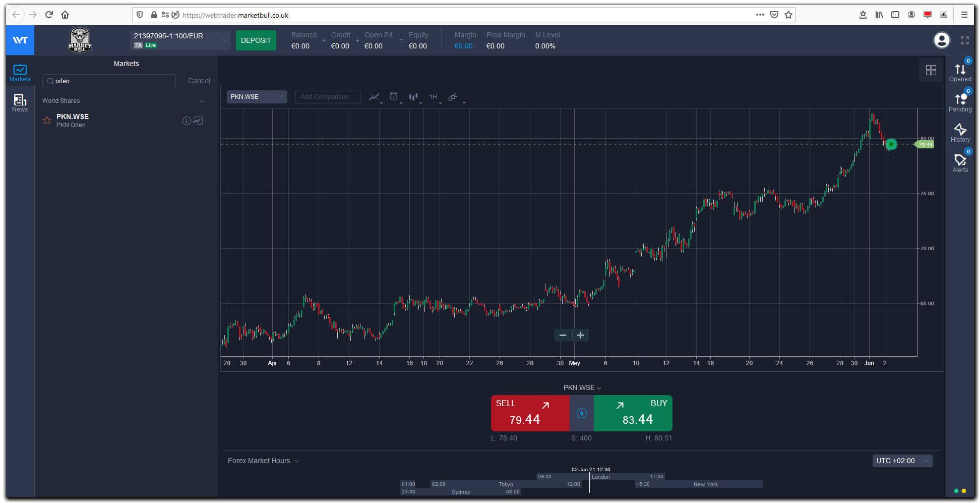Open the PKN.WSE chart symbol dropdown
Image resolution: width=980 pixels, height=503 pixels.
257,97
